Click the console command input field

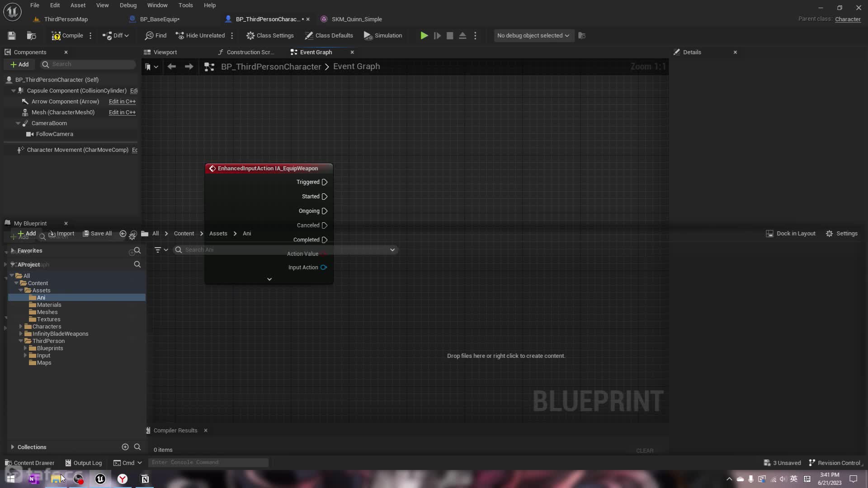(x=208, y=462)
